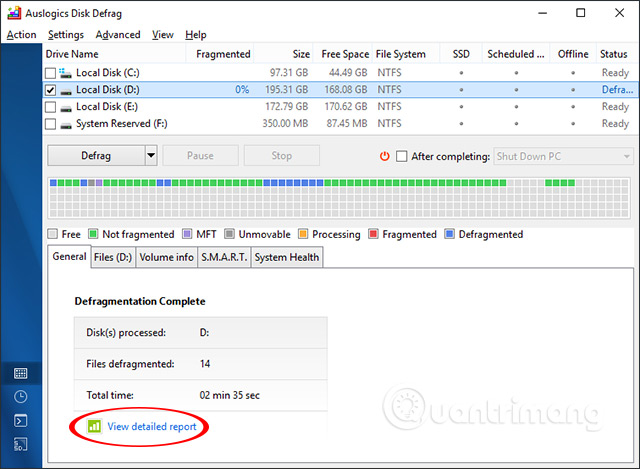Click the green report chart icon
Screen dimensions: 640x469
pos(94,427)
